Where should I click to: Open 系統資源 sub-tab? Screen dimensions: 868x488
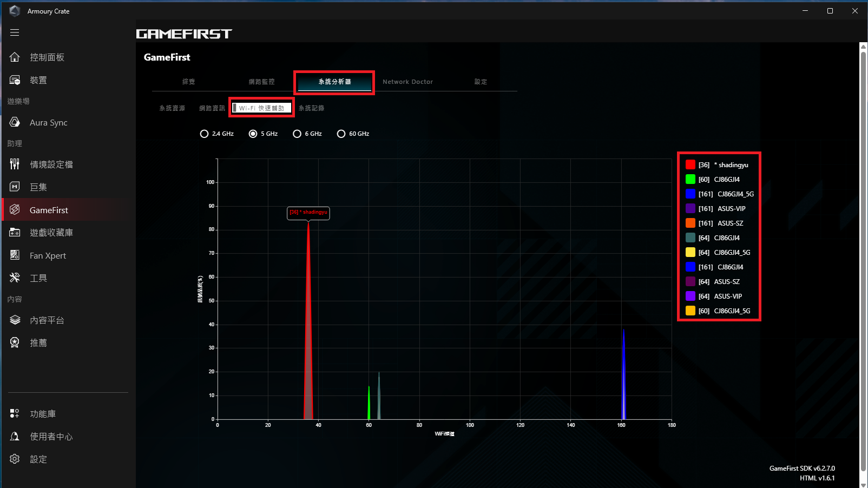[172, 108]
